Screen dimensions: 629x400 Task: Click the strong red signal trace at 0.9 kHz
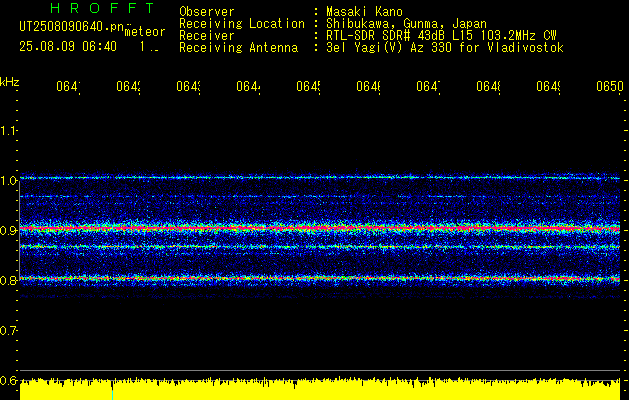(x=320, y=228)
